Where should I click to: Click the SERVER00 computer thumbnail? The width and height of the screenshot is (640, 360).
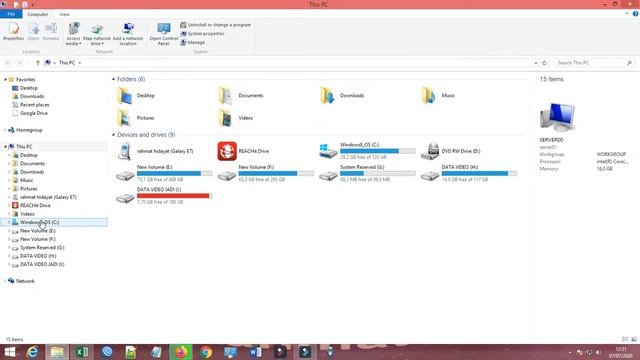pyautogui.click(x=558, y=118)
